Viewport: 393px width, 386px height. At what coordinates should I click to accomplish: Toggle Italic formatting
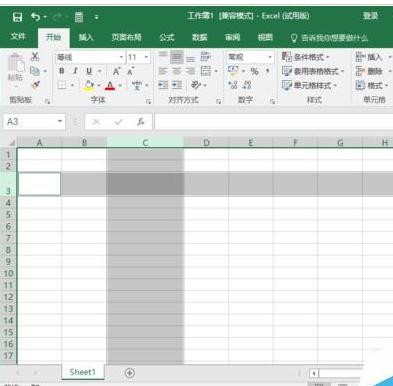pos(75,71)
